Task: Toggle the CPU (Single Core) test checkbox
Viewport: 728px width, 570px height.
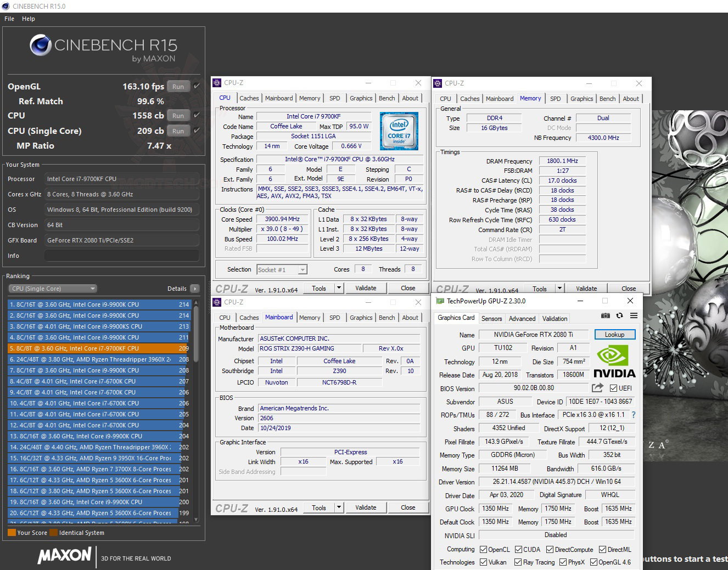Action: 197,131
